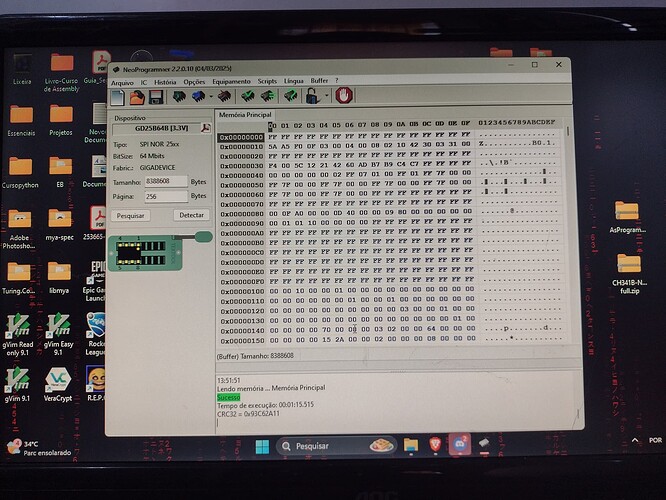Click the verify chip checkmark icon
This screenshot has height=500, width=666.
247,96
